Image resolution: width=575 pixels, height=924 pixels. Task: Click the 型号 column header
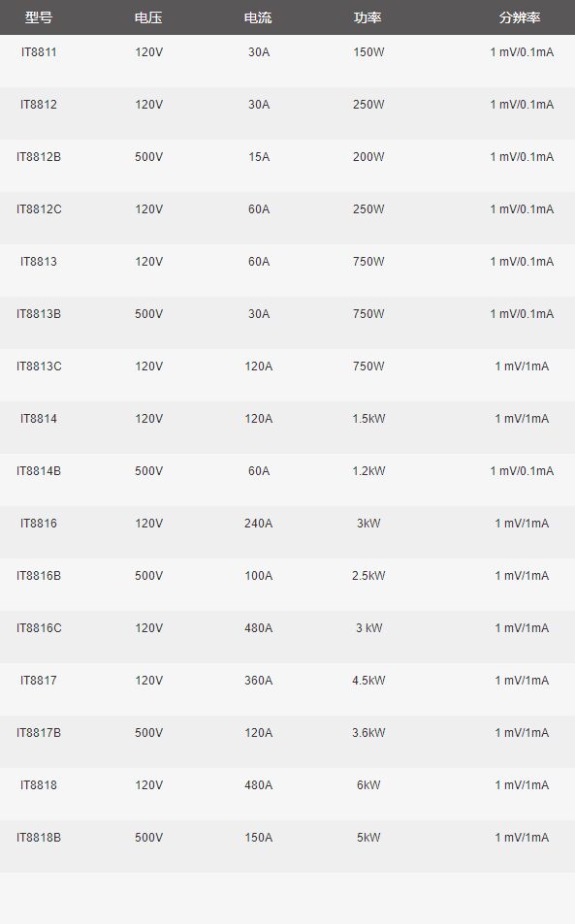point(38,17)
